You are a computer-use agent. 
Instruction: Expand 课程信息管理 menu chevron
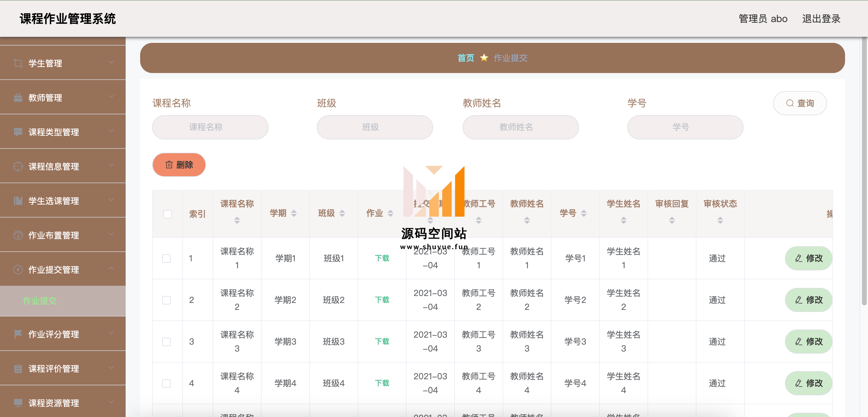tap(111, 165)
